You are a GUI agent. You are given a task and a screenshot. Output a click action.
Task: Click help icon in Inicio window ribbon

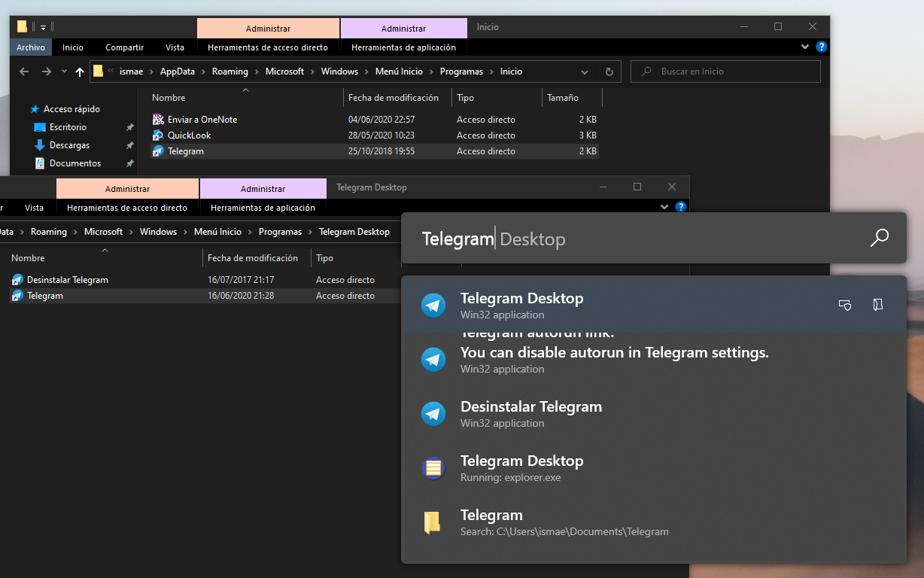(821, 47)
